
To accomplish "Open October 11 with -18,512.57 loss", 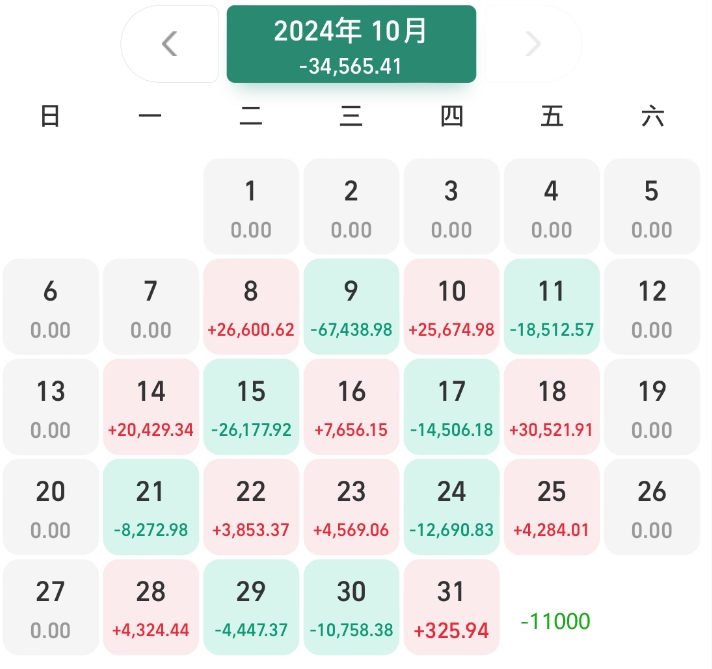I will point(552,307).
